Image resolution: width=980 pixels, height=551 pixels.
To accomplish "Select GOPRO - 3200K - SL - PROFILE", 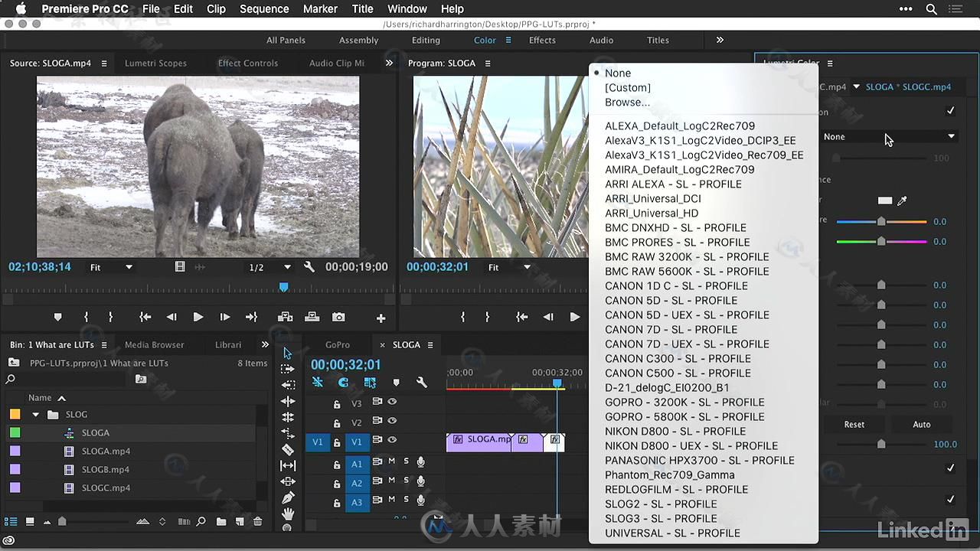I will (684, 402).
